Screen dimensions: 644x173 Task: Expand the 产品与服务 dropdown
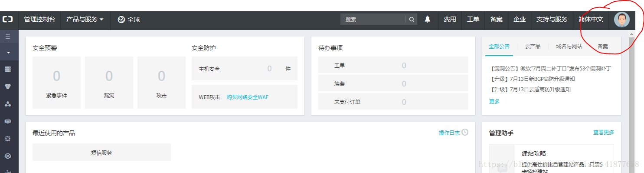click(x=85, y=20)
